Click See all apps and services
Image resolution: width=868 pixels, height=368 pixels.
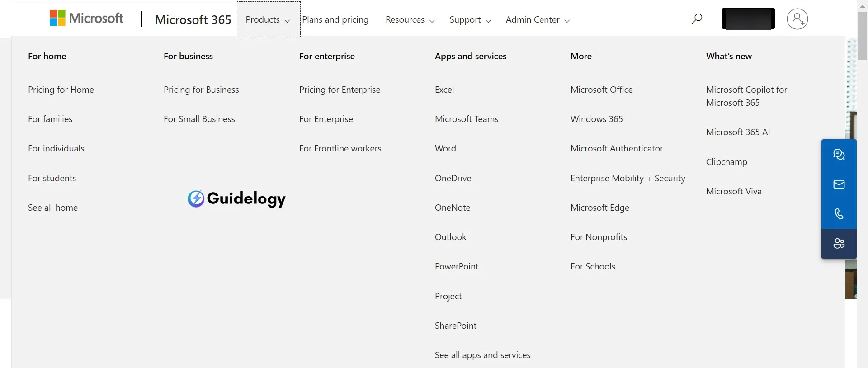[483, 355]
